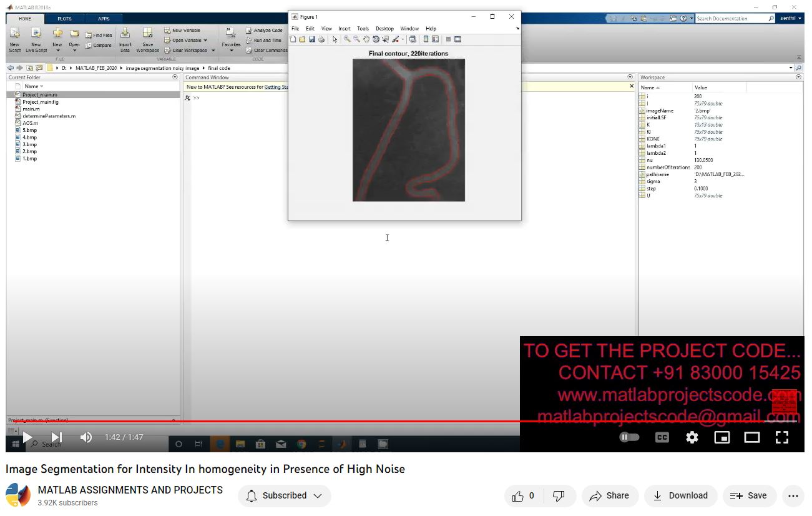Viewport: 812px width, 516px height.
Task: Expand the Subscribed notification dropdown
Action: [285, 495]
